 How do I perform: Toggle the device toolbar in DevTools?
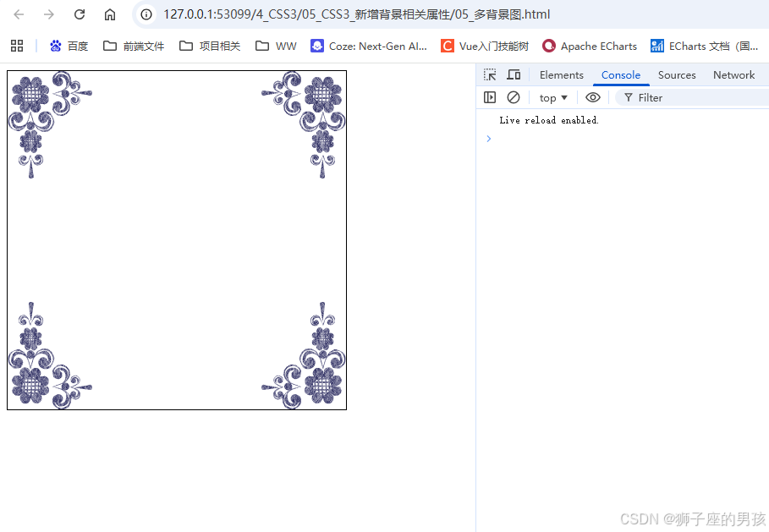[x=514, y=74]
